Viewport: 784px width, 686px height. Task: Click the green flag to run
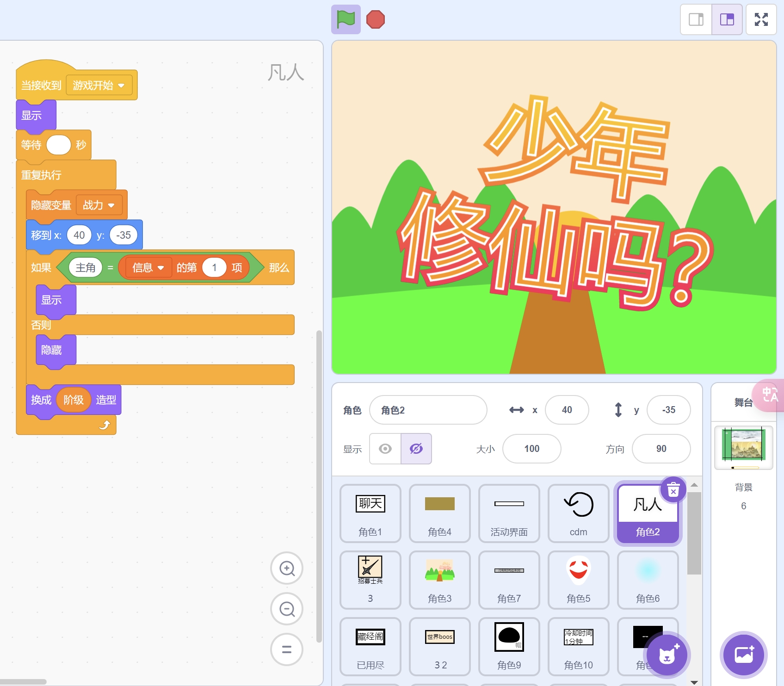click(x=346, y=19)
